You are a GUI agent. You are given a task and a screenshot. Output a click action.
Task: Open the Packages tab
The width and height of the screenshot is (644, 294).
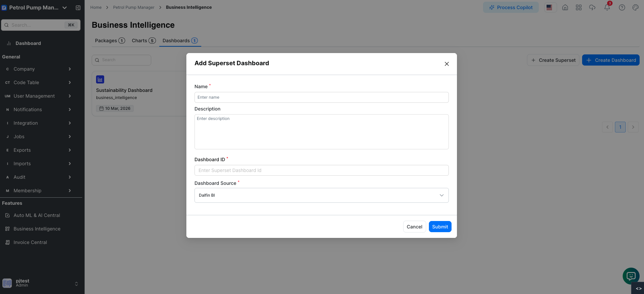click(110, 40)
